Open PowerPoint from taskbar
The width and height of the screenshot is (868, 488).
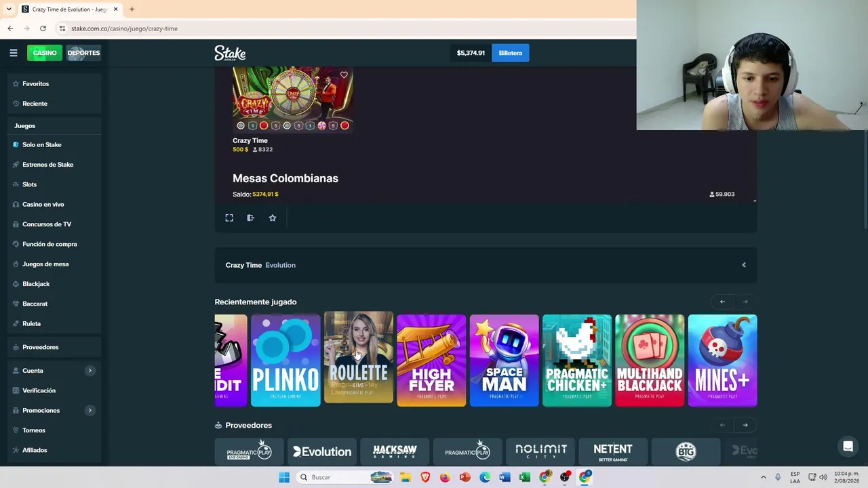[x=465, y=477]
